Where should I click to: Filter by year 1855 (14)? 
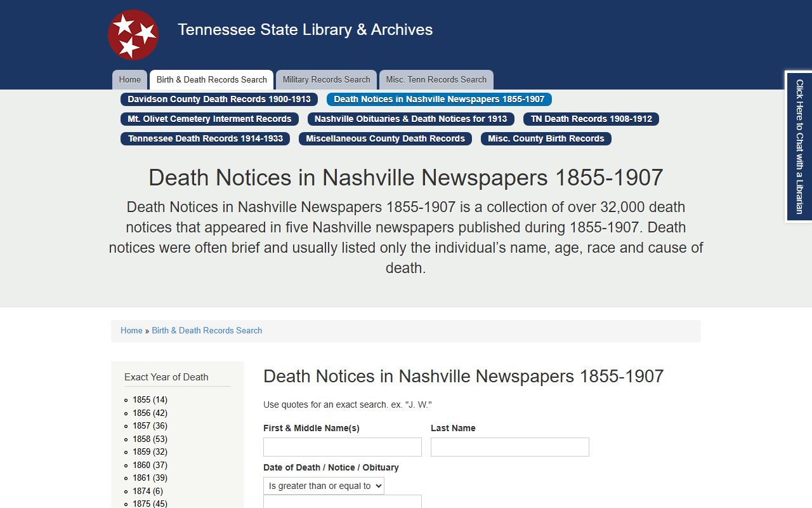pos(150,400)
